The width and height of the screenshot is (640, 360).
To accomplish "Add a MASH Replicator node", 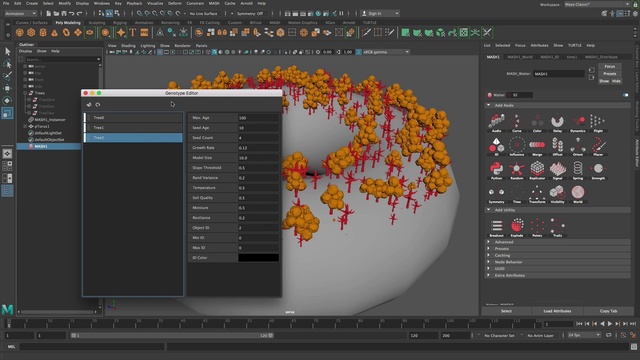I will [537, 171].
